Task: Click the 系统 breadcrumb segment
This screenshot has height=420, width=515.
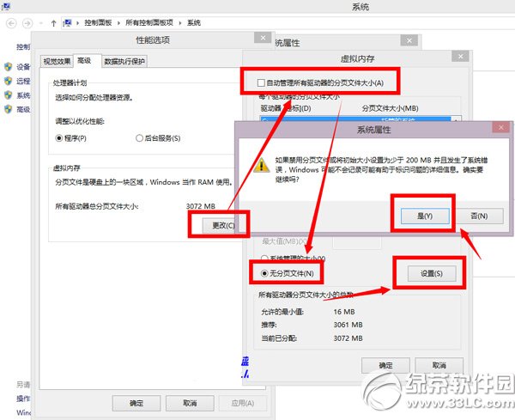Action: pyautogui.click(x=194, y=22)
